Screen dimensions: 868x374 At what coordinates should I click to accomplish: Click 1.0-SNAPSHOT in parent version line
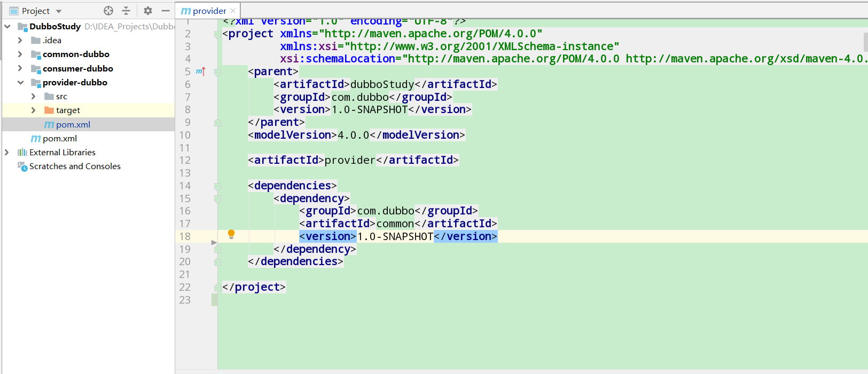pos(370,109)
